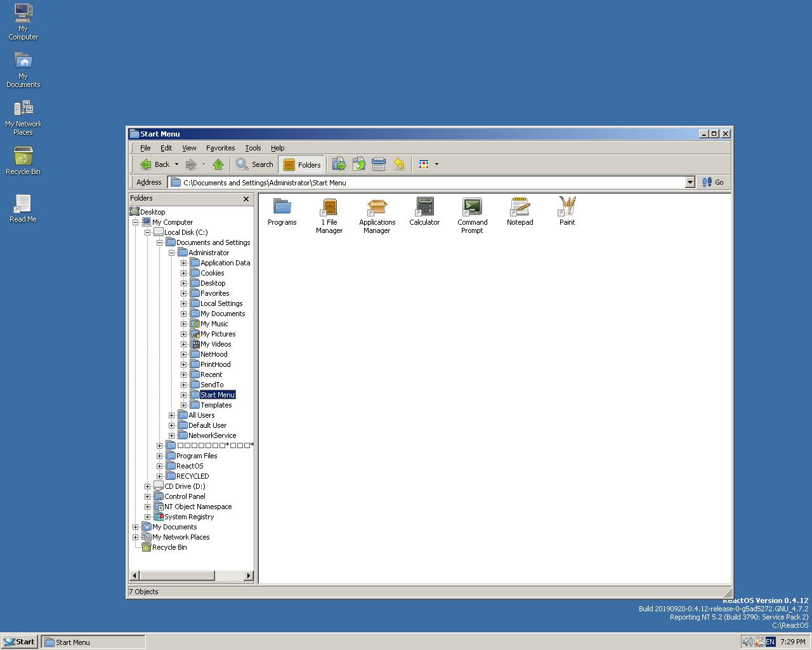Click the Forward arrow toolbar button
This screenshot has width=812, height=650.
click(x=190, y=164)
